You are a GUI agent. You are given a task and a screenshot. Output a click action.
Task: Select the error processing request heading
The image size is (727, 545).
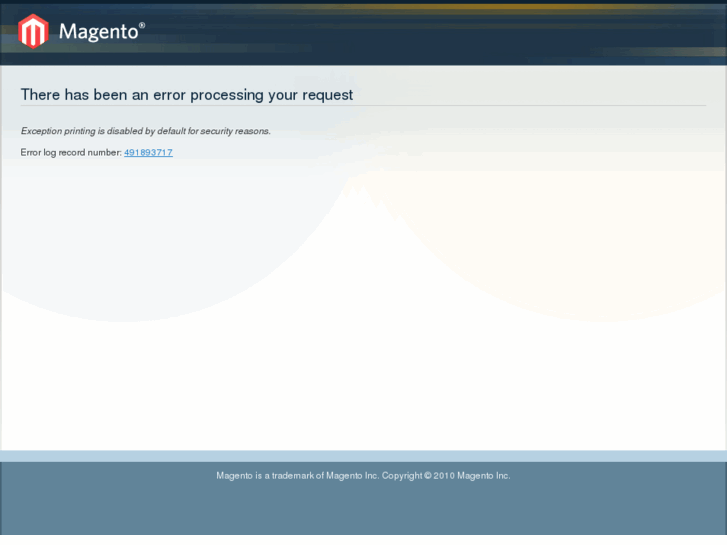(x=187, y=95)
